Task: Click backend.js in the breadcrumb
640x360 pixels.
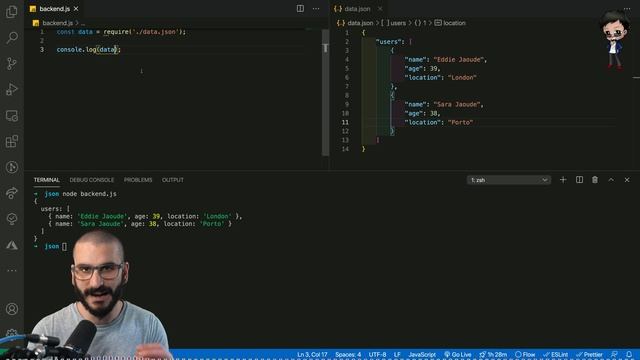Action: coord(57,23)
